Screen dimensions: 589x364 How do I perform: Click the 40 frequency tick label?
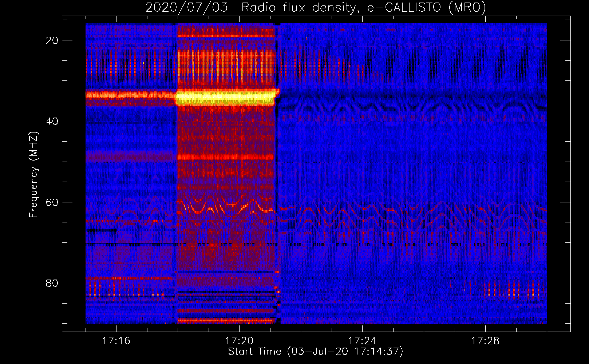[x=52, y=121]
